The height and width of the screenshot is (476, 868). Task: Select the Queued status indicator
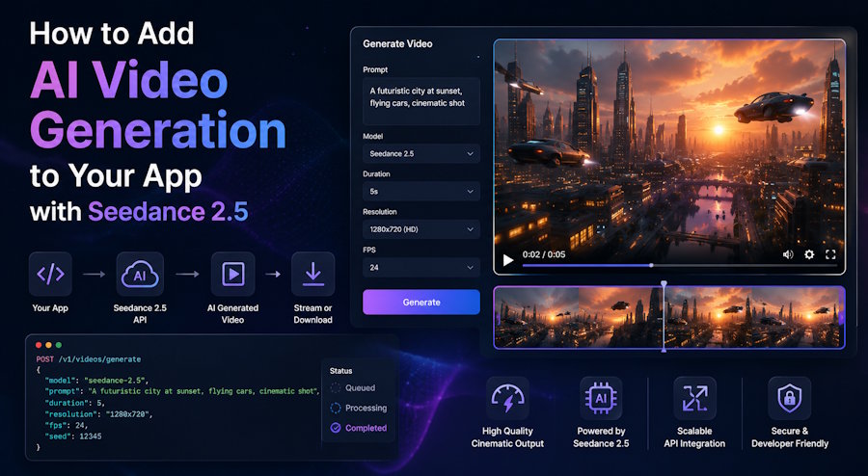[x=336, y=388]
